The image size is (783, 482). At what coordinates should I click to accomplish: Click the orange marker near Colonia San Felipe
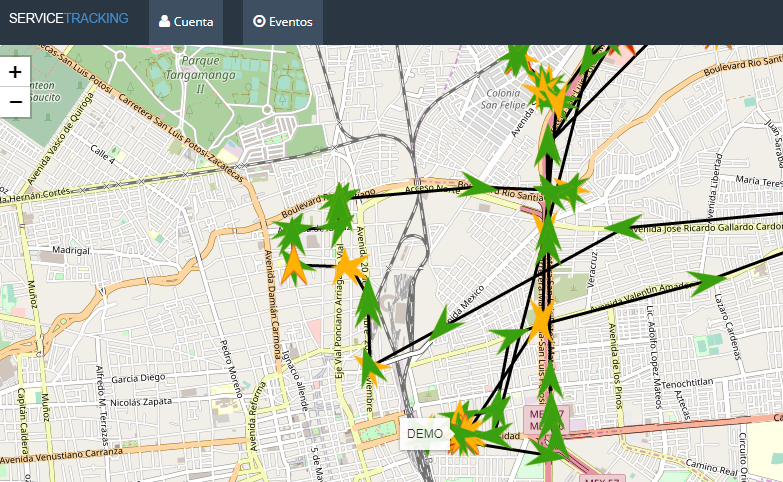tap(547, 90)
